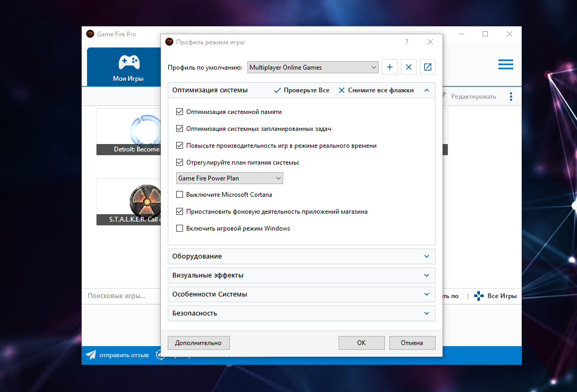The width and height of the screenshot is (577, 392).
Task: Toggle Приостановить фоновую деятельность приложений checkbox
Action: [179, 211]
